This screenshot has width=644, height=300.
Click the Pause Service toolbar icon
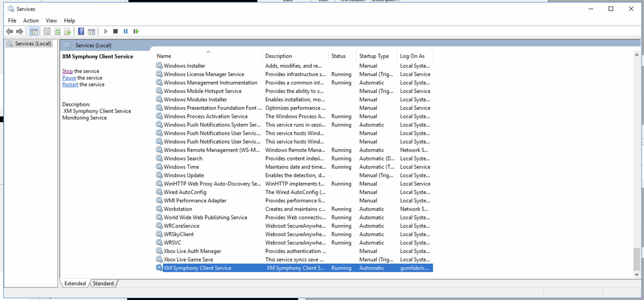(126, 31)
